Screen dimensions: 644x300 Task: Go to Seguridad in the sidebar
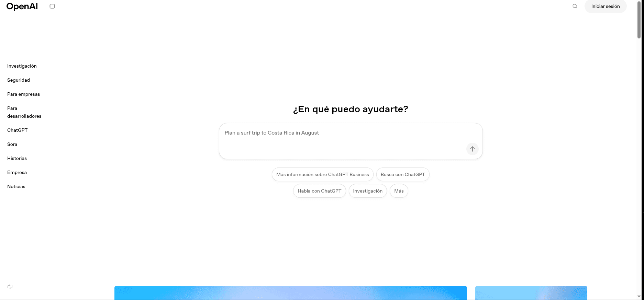[19, 80]
